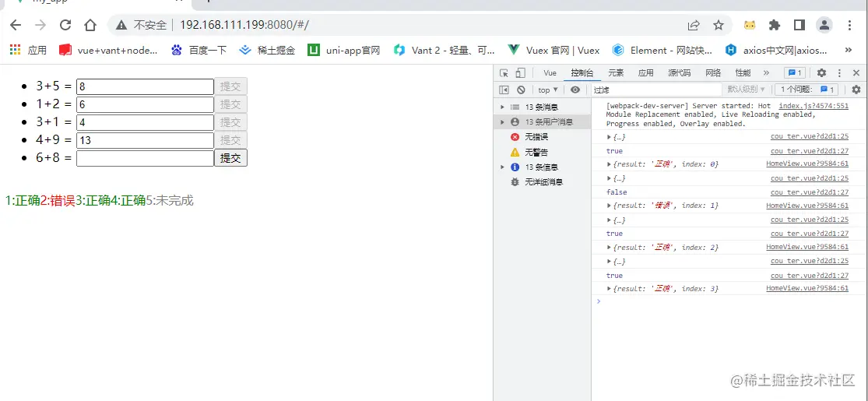This screenshot has width=868, height=401.
Task: Create a live expression with the eye icon
Action: [x=576, y=90]
